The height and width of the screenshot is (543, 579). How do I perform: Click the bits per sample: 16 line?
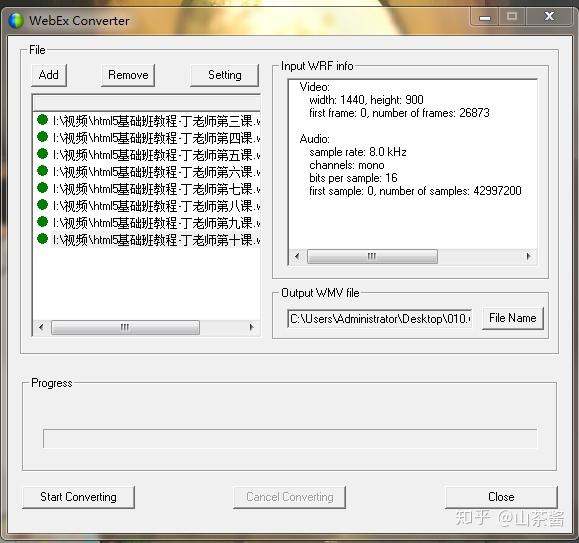point(353,178)
